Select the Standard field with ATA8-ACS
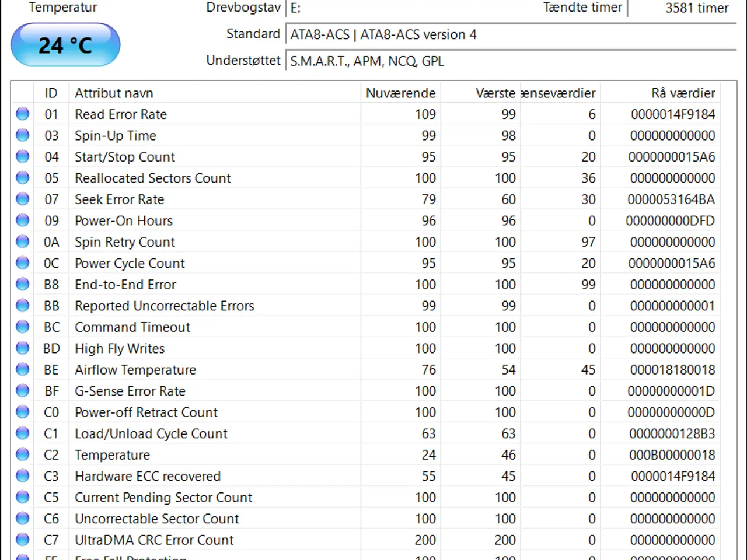The width and height of the screenshot is (747, 560). (x=511, y=35)
